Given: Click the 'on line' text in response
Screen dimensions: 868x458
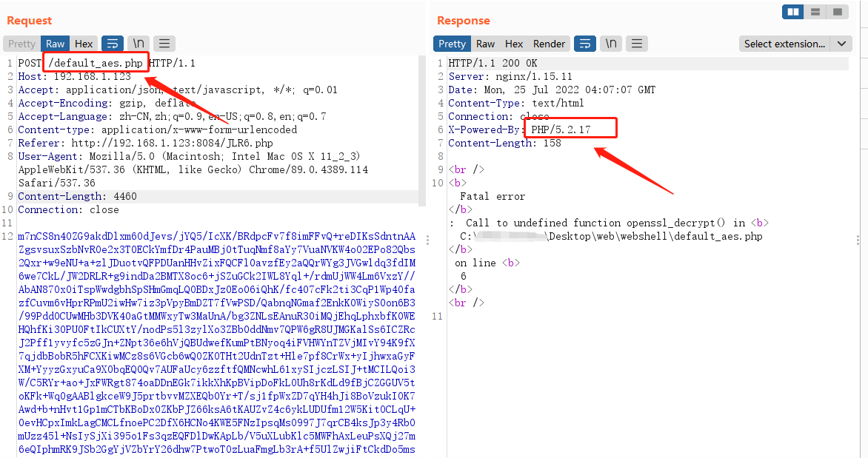Looking at the screenshot, I should [x=475, y=263].
